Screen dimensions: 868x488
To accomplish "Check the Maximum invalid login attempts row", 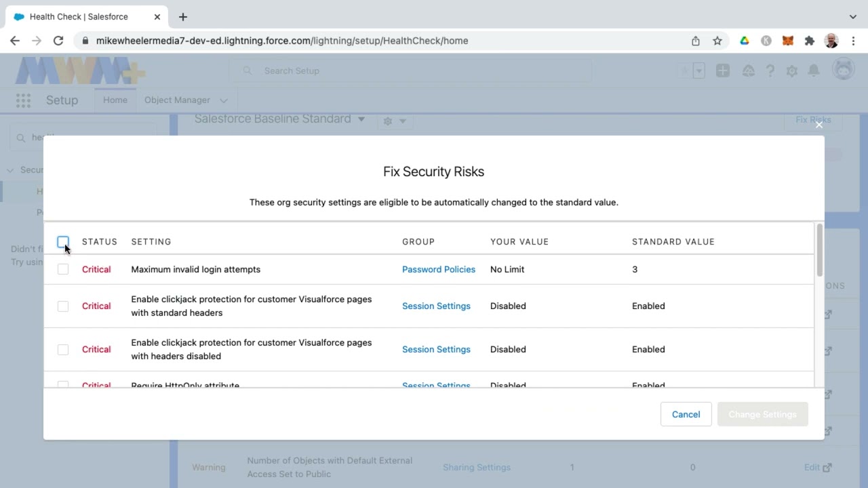I will pos(63,269).
